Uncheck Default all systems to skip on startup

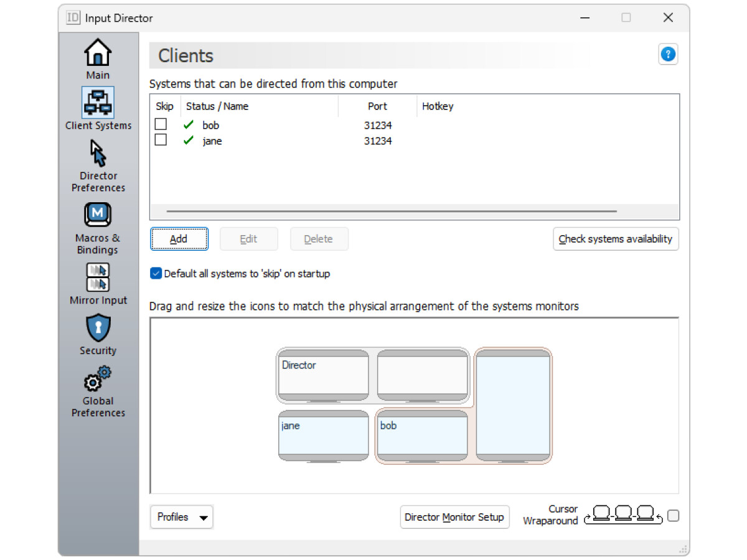156,273
